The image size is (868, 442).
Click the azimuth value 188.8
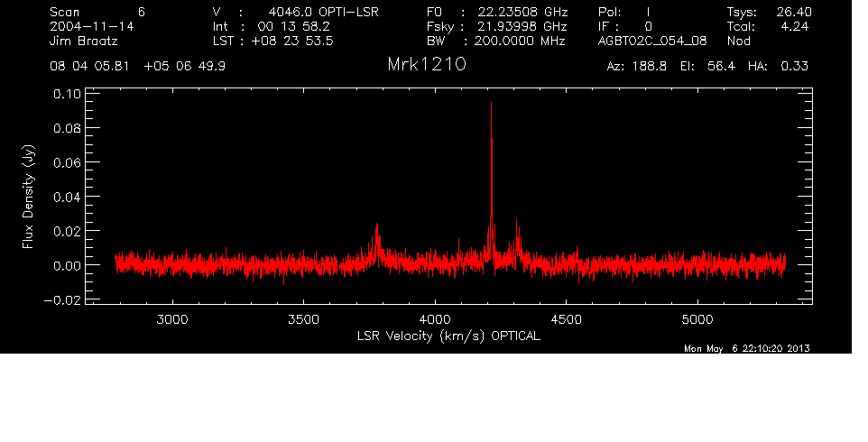[x=650, y=67]
